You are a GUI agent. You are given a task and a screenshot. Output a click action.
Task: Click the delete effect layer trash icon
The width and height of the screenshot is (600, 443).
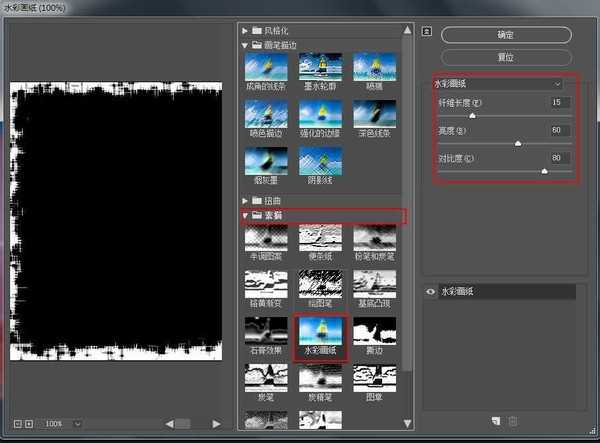click(x=514, y=421)
